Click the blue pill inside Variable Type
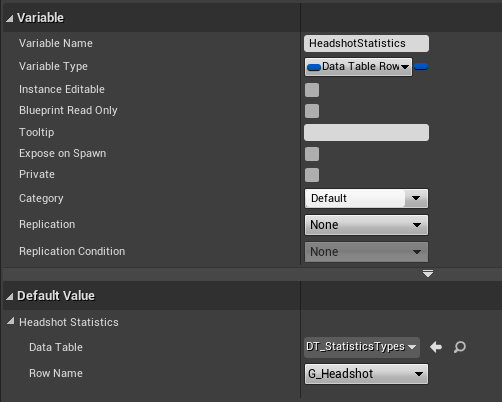Viewport: 502px width, 402px height. click(x=314, y=67)
